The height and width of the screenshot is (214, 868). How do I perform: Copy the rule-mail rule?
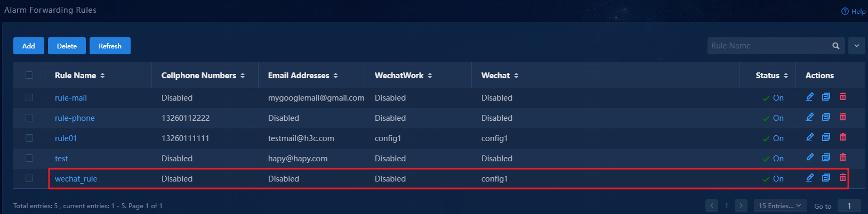point(826,97)
